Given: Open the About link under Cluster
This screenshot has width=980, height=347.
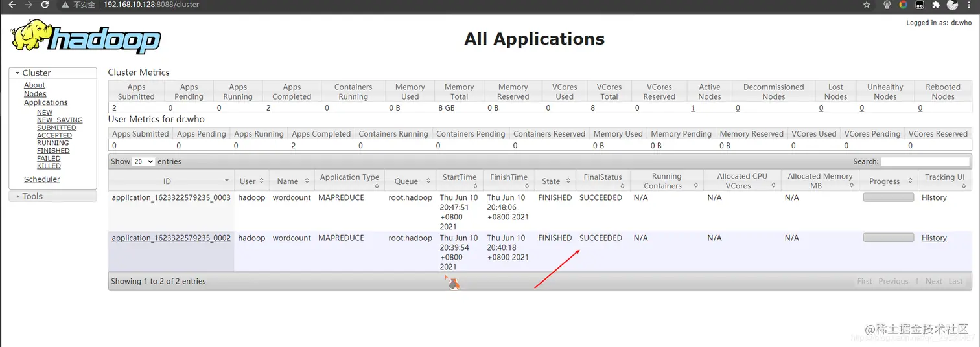Looking at the screenshot, I should tap(34, 85).
